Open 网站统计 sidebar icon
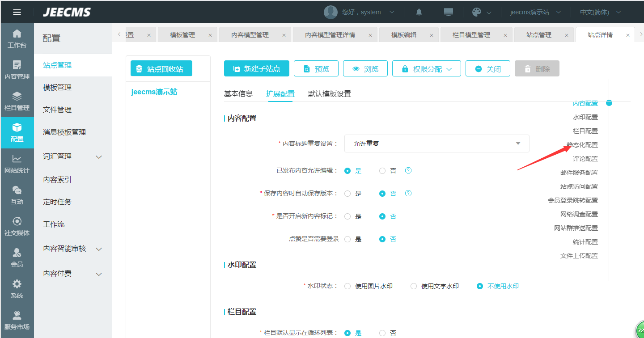The image size is (644, 338). pyautogui.click(x=17, y=164)
